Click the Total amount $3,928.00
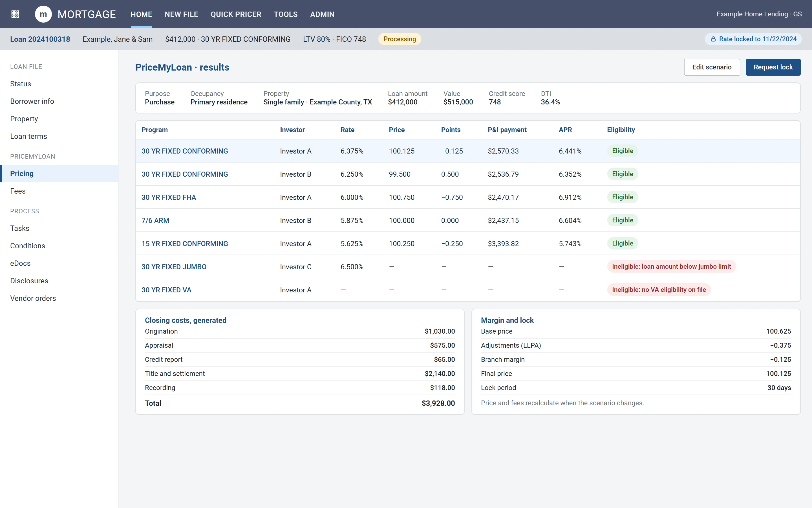The image size is (812, 508). [x=438, y=403]
